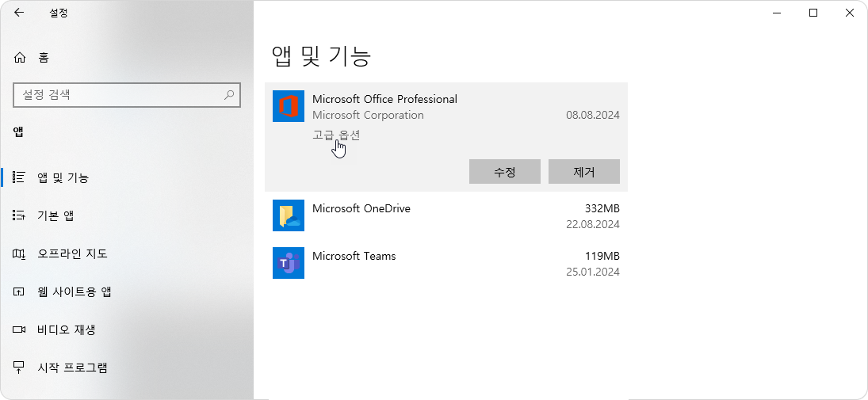The width and height of the screenshot is (868, 400).
Task: Go to the 홈 page via house icon
Action: [20, 57]
